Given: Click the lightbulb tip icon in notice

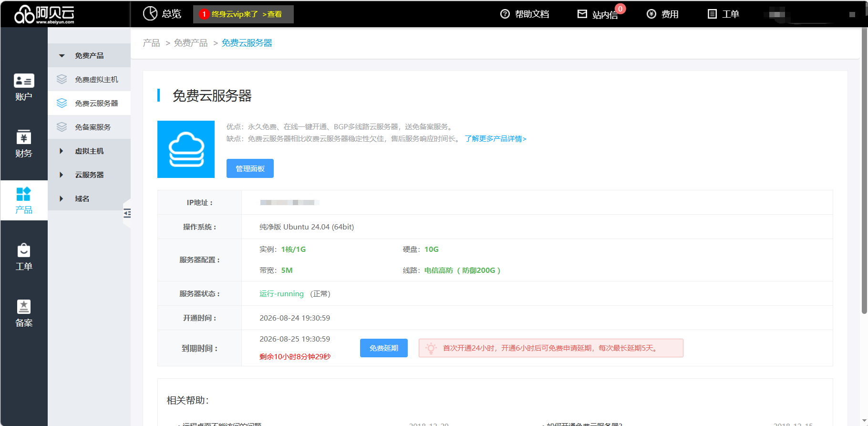Looking at the screenshot, I should pyautogui.click(x=431, y=348).
